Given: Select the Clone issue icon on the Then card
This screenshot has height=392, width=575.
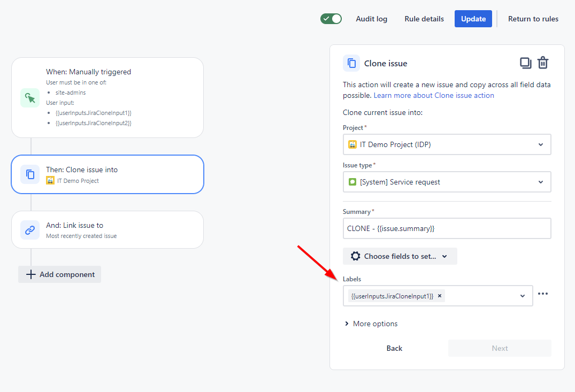Looking at the screenshot, I should pos(30,174).
